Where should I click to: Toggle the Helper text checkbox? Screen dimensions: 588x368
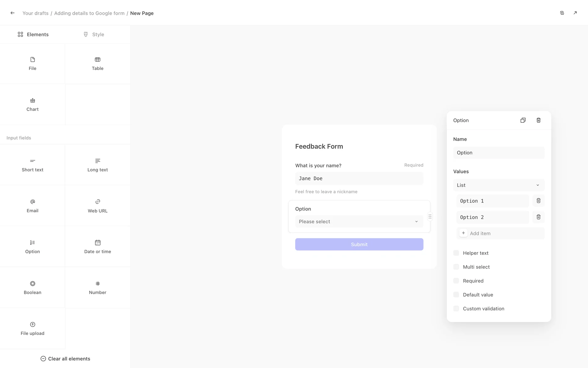[x=456, y=253]
